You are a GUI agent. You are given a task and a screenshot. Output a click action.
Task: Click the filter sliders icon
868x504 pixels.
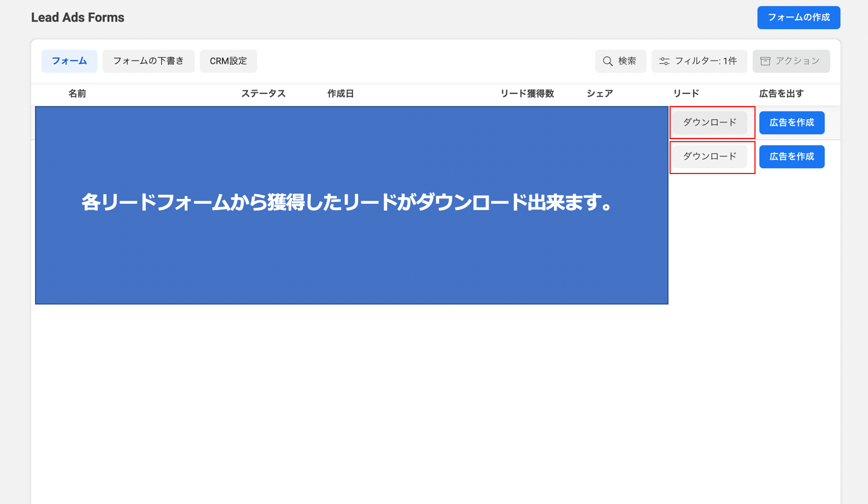(x=664, y=62)
